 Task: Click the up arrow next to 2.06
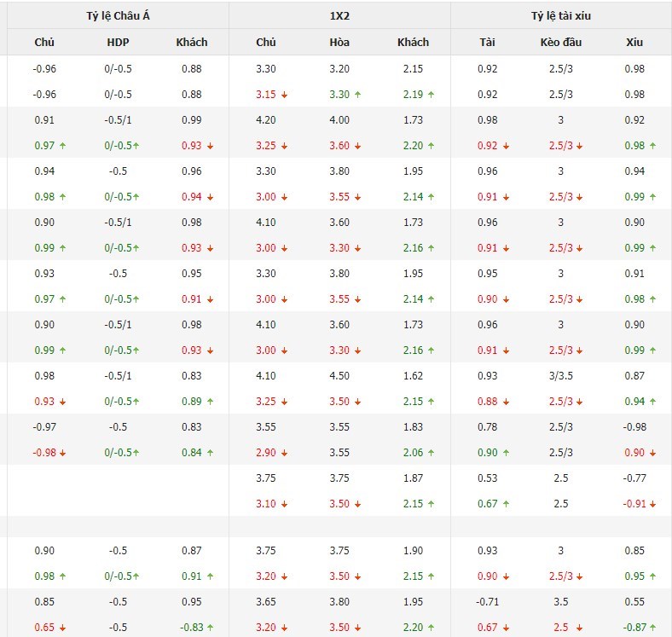pyautogui.click(x=432, y=453)
